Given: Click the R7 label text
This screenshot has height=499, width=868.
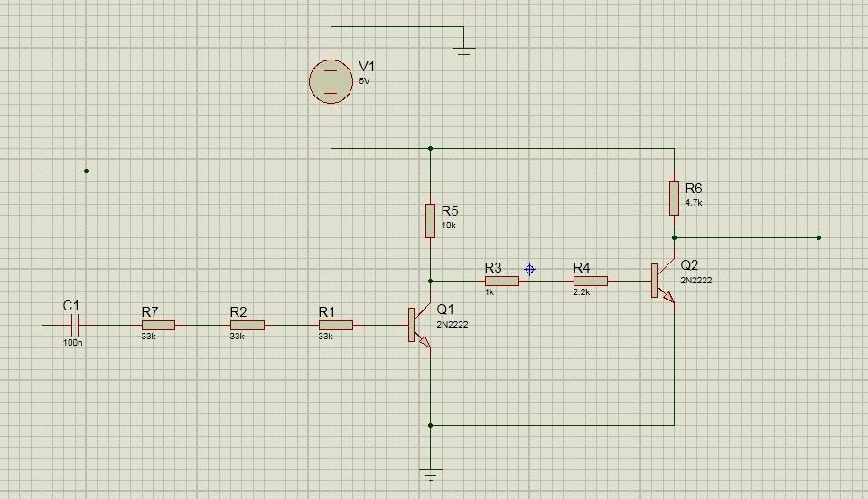Looking at the screenshot, I should pos(150,312).
